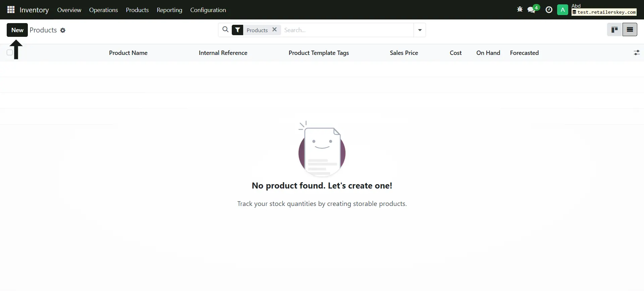644x291 pixels.
Task: Open the Reporting menu
Action: (x=169, y=10)
